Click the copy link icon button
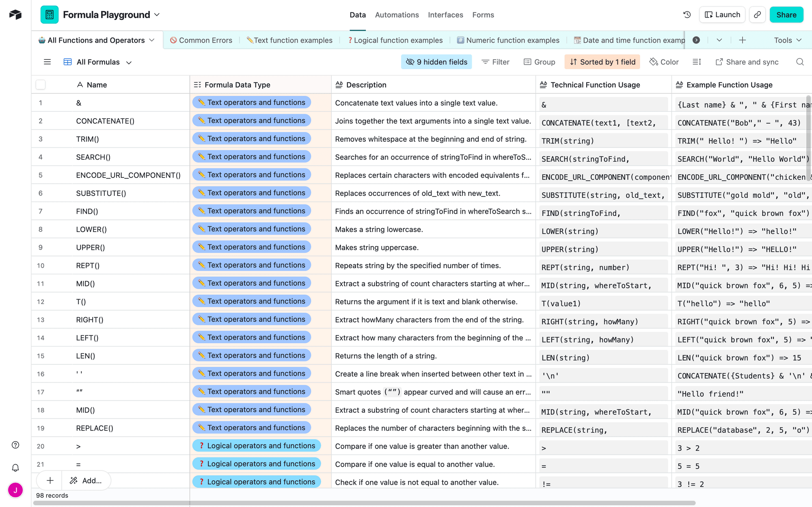 pyautogui.click(x=757, y=15)
